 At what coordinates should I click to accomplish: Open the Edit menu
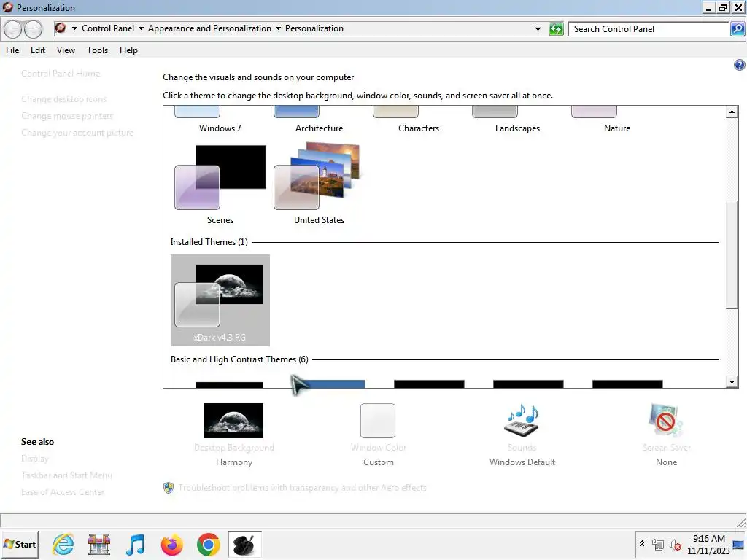[x=38, y=50]
